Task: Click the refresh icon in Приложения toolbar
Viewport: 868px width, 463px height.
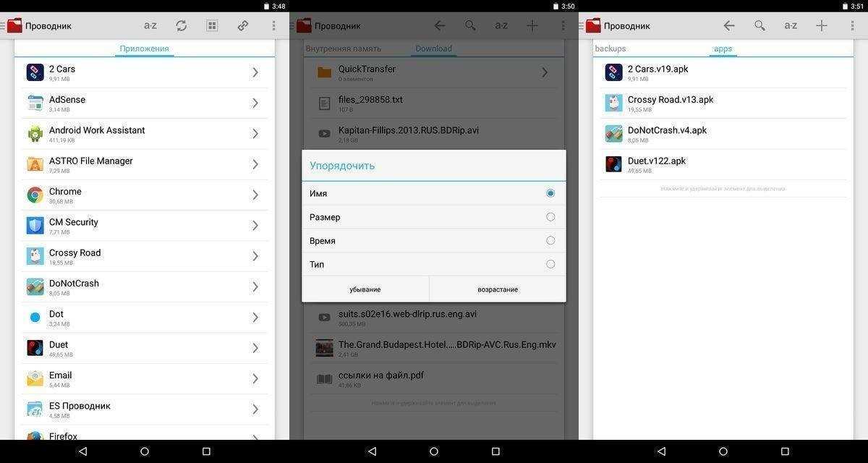Action: pyautogui.click(x=181, y=25)
